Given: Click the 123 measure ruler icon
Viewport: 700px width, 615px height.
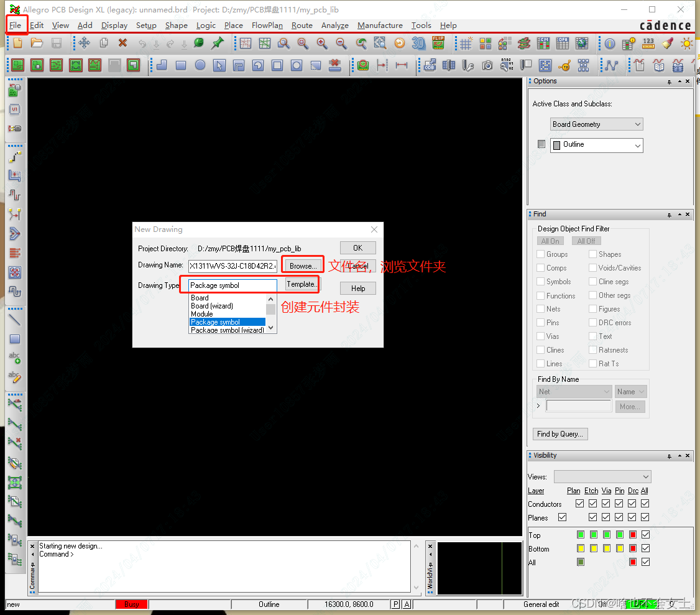Looking at the screenshot, I should tap(648, 44).
